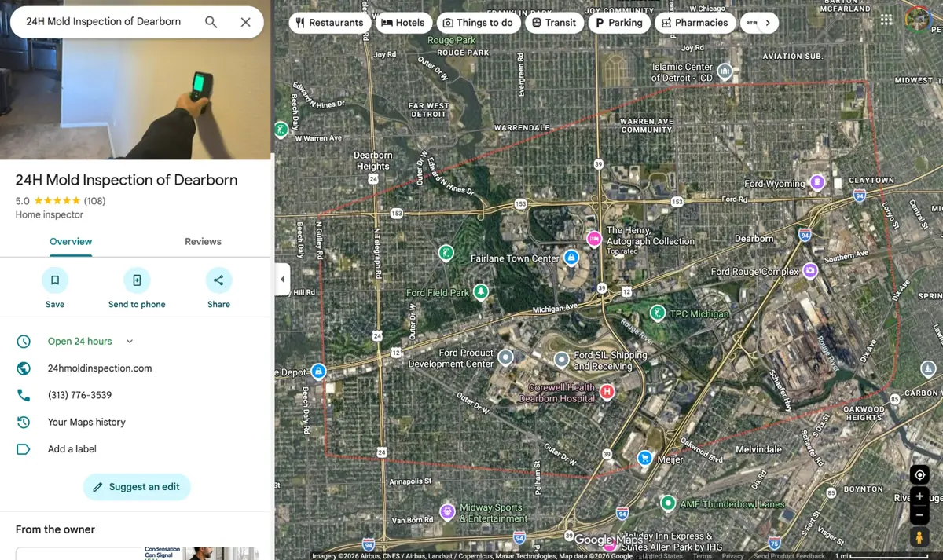Screen dimensions: 943x560
Task: Click the Ford-Wyoming theater pin
Action: click(817, 183)
